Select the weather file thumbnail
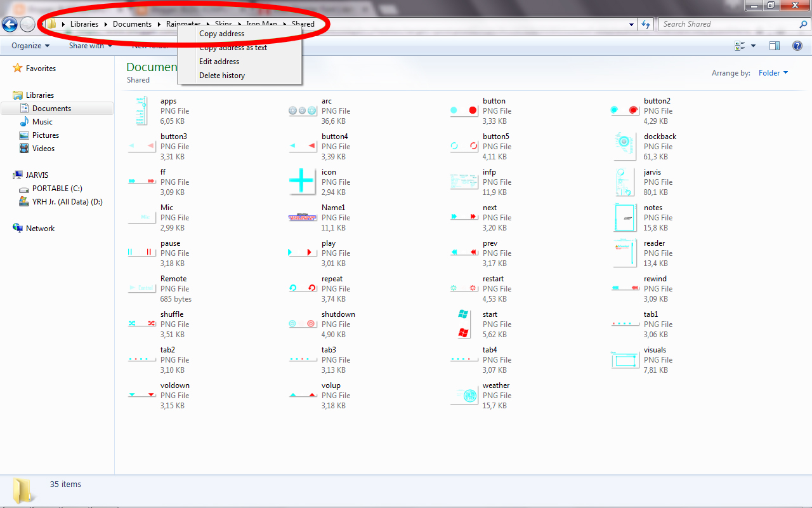This screenshot has height=508, width=812. [463, 395]
